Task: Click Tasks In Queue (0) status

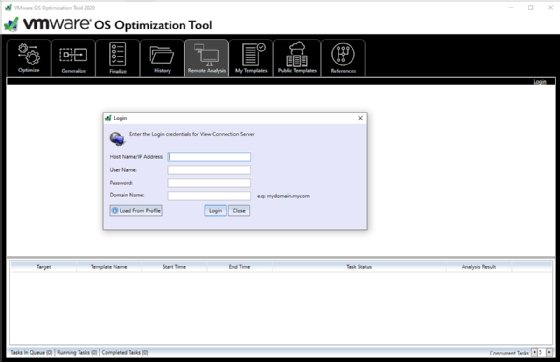Action: [x=31, y=352]
